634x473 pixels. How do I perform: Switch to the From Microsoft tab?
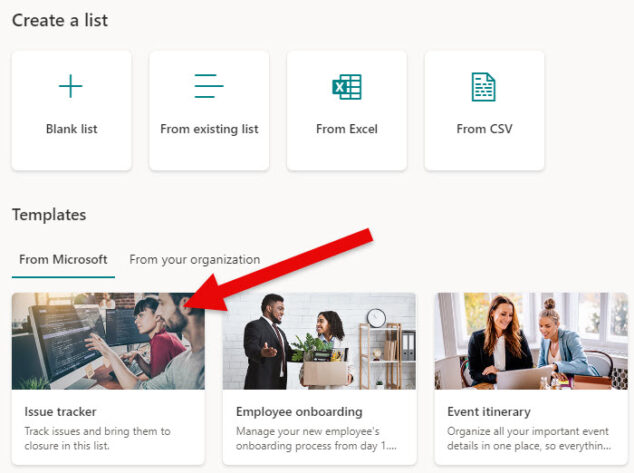(x=63, y=260)
